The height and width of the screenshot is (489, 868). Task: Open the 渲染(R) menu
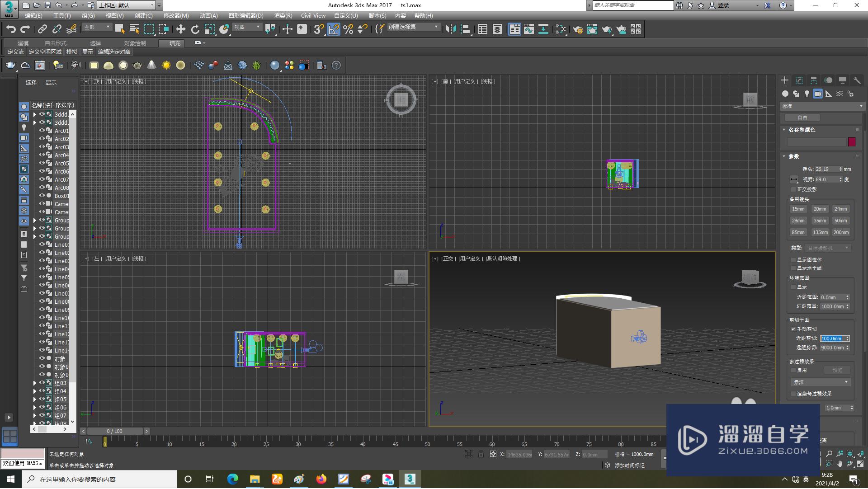[283, 15]
